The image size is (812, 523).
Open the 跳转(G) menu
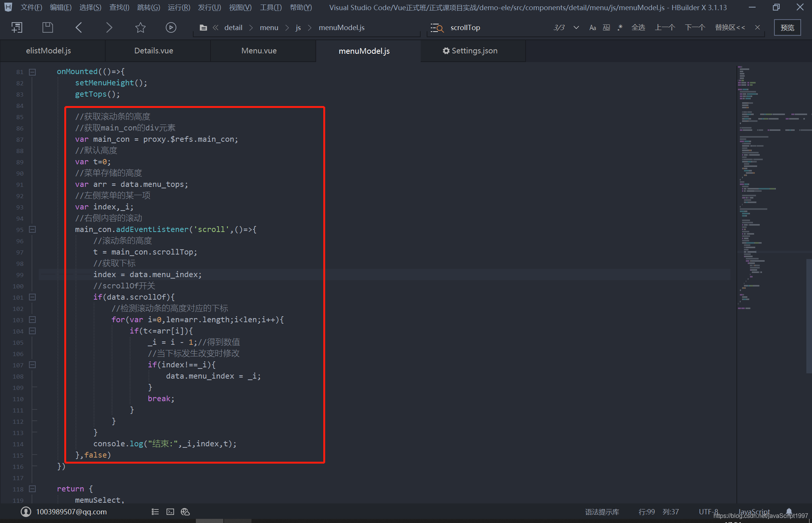pyautogui.click(x=148, y=8)
